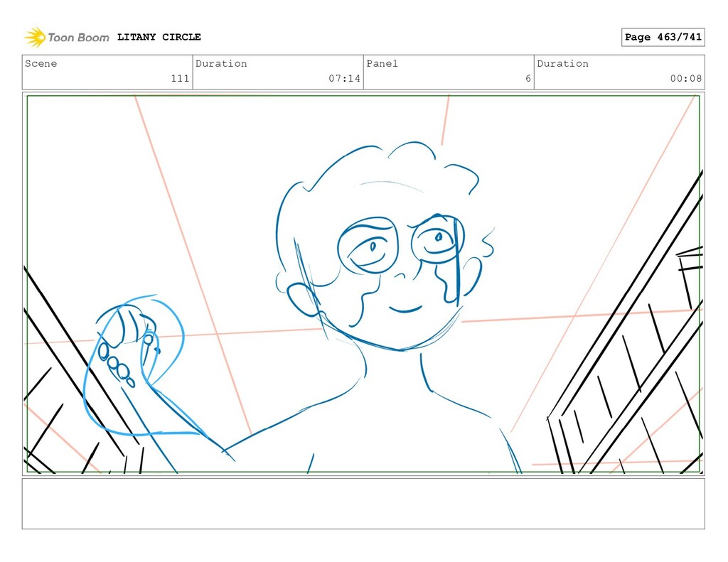This screenshot has height=562, width=728.
Task: Select the LITANY CIRCLE project title
Action: 159,37
